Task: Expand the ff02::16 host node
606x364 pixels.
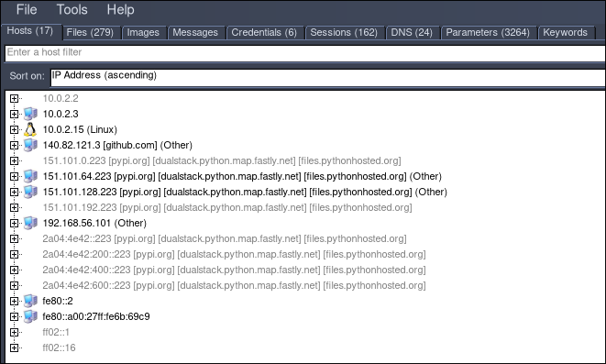Action: tap(14, 347)
